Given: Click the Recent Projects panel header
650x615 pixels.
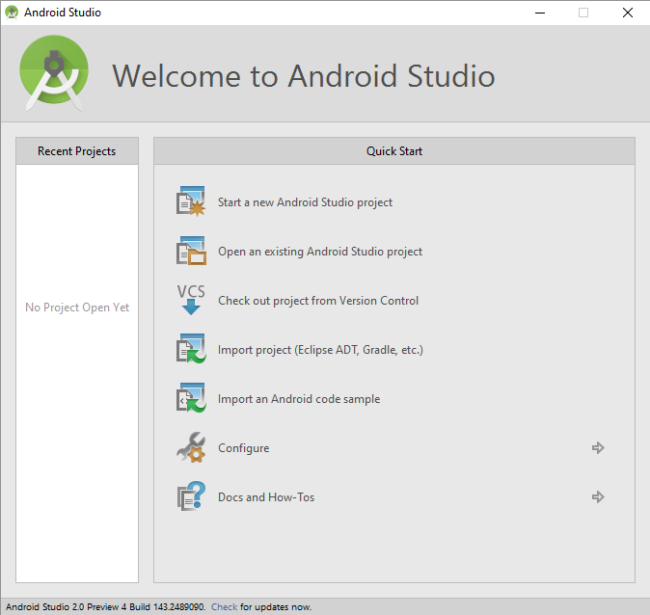Looking at the screenshot, I should click(77, 151).
